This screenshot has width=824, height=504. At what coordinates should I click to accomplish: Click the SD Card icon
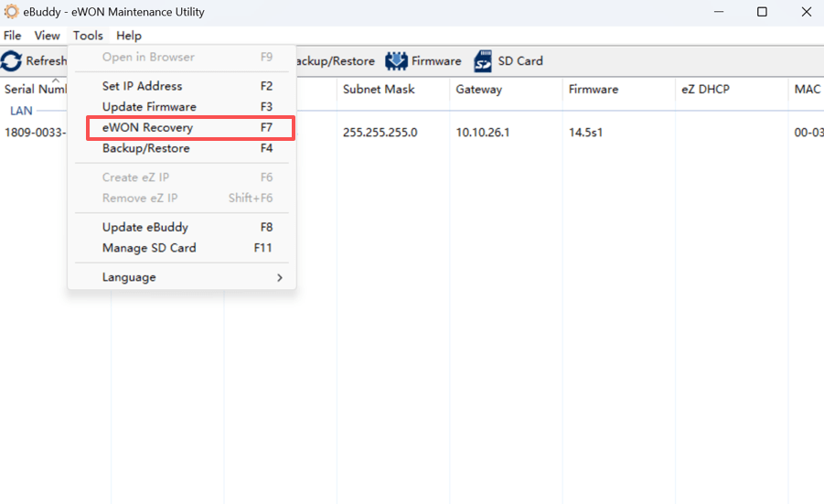(x=482, y=61)
